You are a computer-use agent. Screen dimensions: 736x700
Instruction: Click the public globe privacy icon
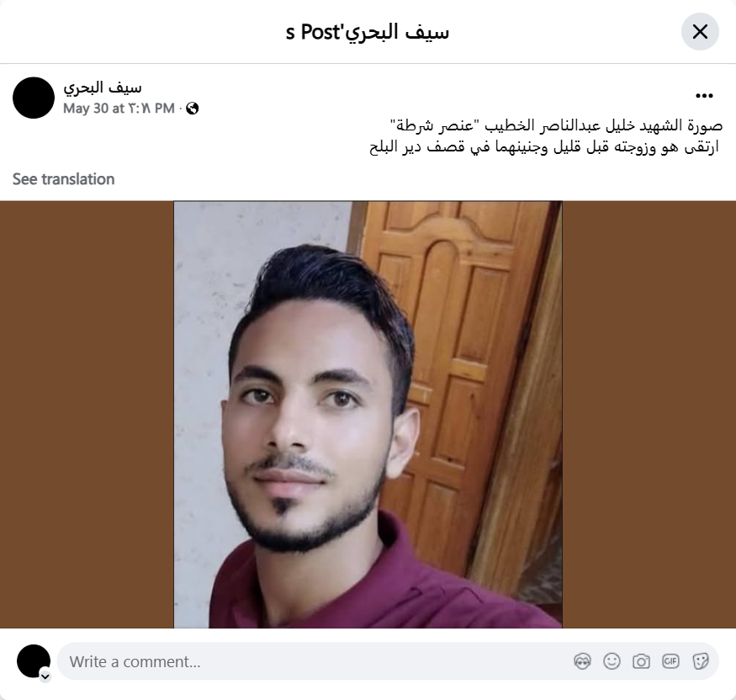(x=192, y=109)
